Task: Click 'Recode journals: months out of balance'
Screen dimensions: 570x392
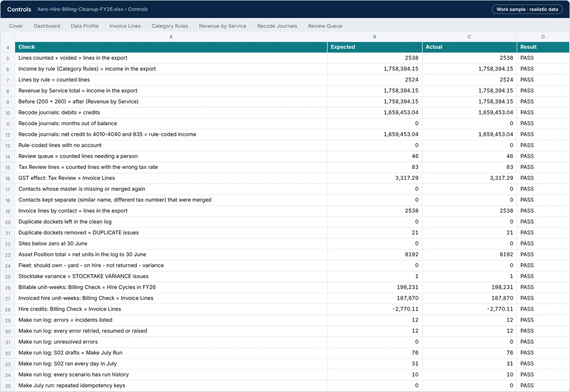Action: tap(171, 124)
